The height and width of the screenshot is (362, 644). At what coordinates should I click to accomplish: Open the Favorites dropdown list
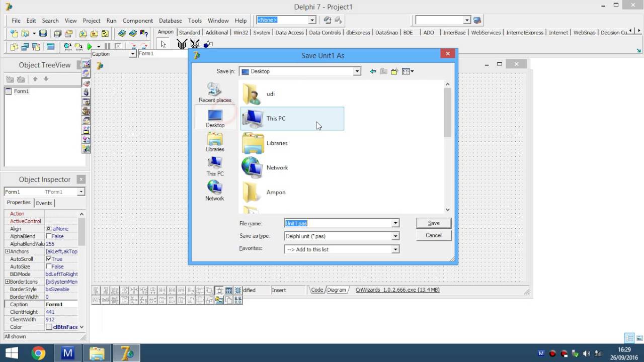coord(395,249)
